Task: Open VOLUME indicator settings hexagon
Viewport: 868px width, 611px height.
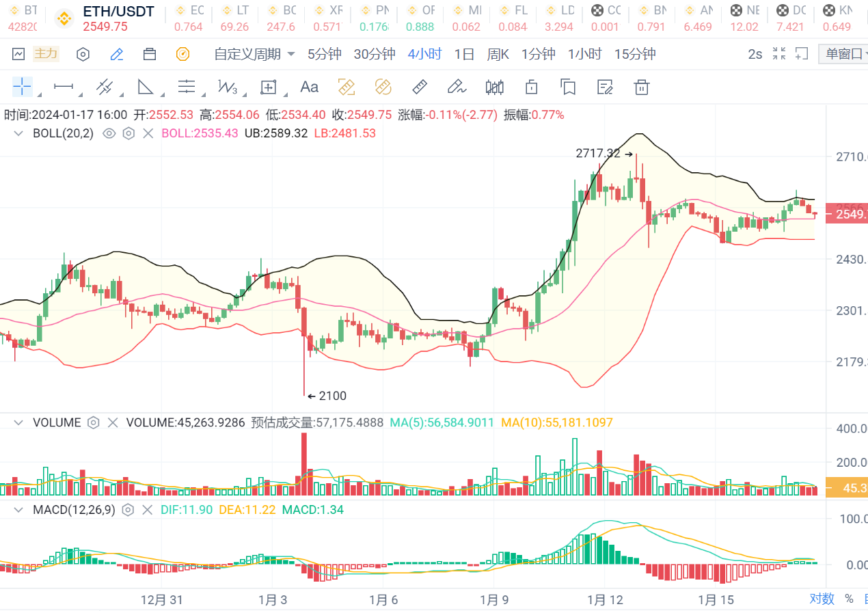Action: click(94, 422)
